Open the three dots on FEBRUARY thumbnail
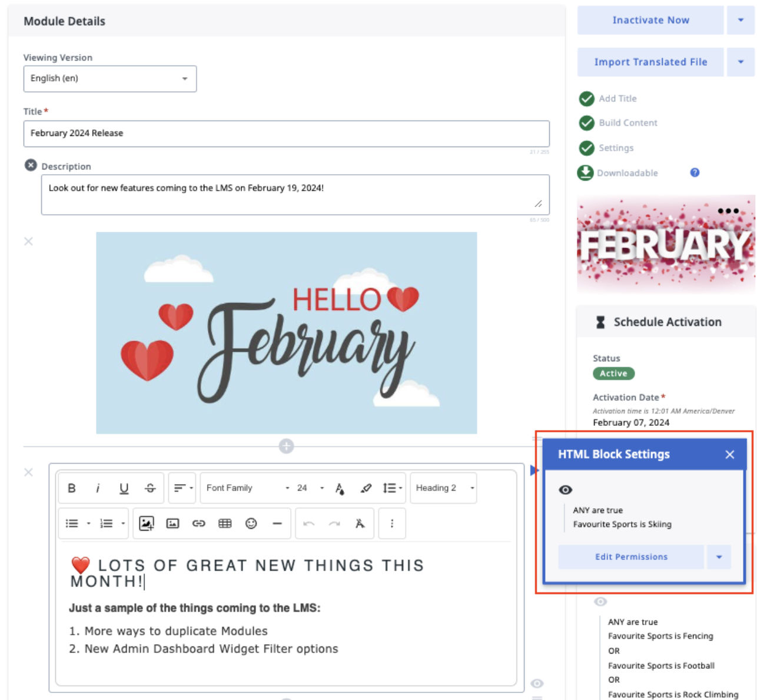The image size is (757, 700). pos(728,211)
